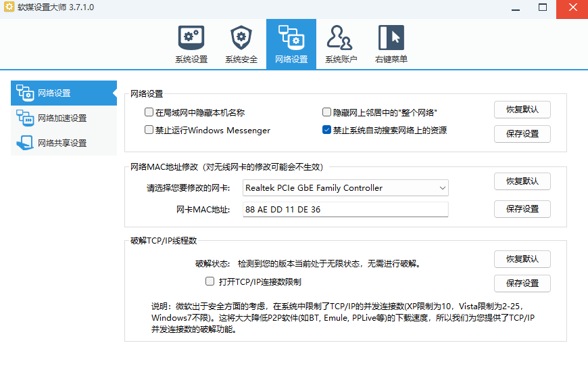Click the 网络设置 toolbar icon
The width and height of the screenshot is (588, 385).
tap(291, 38)
